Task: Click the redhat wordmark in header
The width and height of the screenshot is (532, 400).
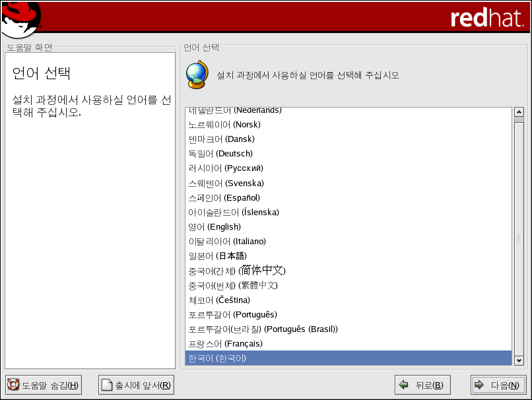Action: point(486,18)
